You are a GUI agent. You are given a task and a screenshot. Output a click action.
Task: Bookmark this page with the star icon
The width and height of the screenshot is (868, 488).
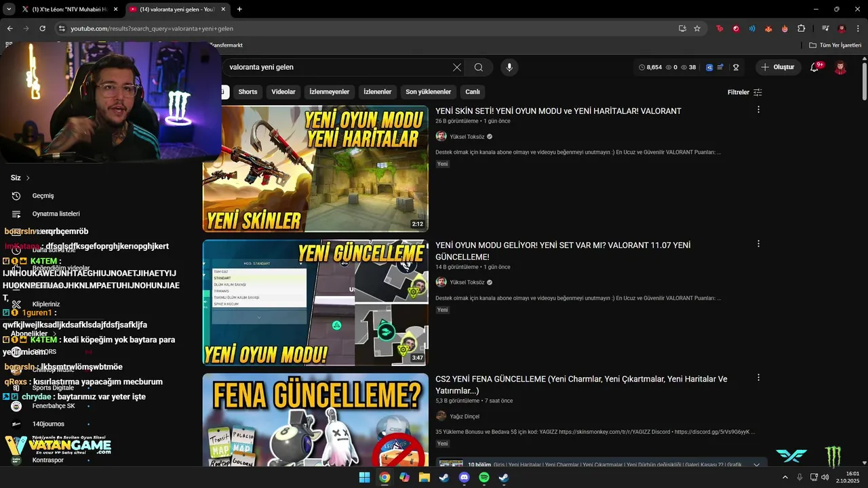pyautogui.click(x=697, y=28)
